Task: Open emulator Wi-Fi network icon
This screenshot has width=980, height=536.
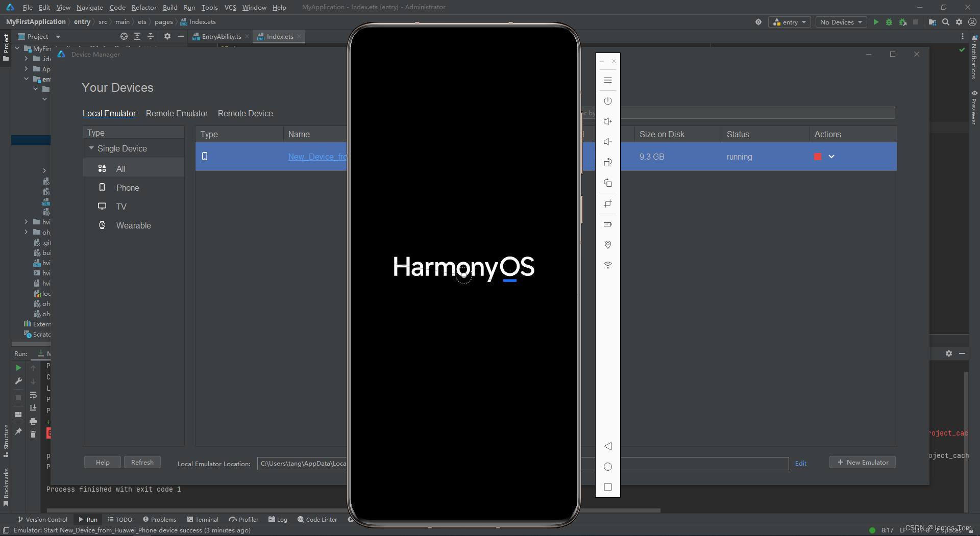Action: [607, 265]
